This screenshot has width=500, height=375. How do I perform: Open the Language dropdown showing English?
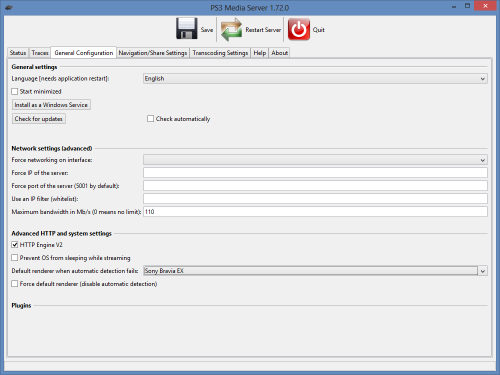(x=315, y=79)
